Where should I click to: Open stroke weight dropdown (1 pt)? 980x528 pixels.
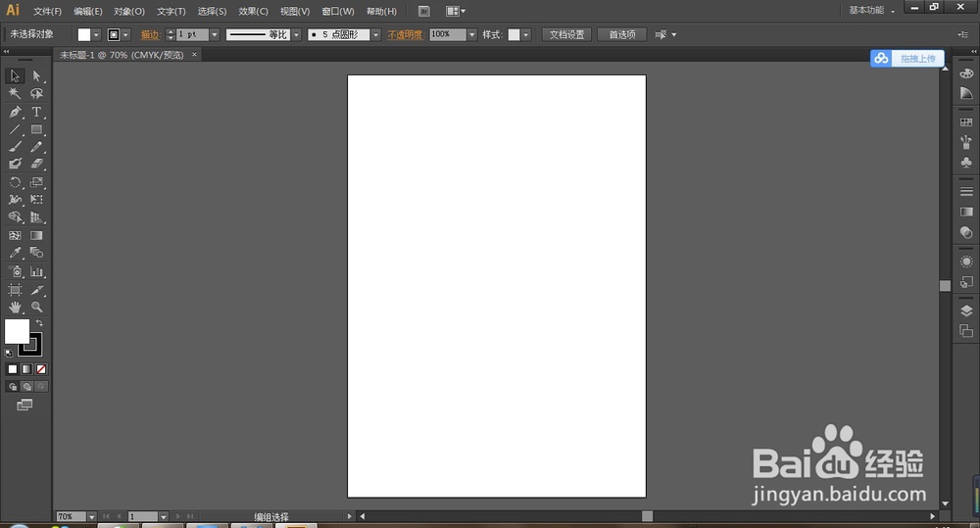pos(215,35)
